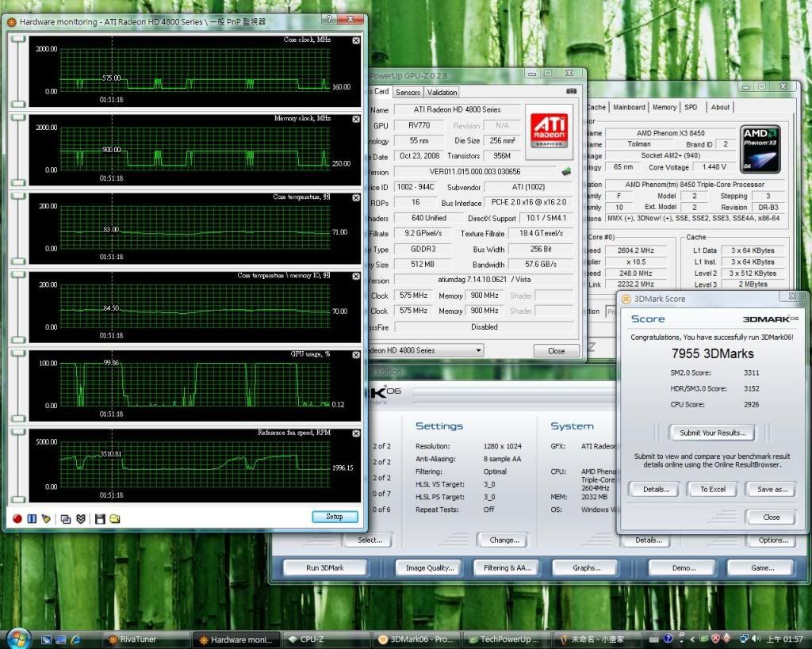Open the Mainboard tab in CPU-Z

click(629, 107)
